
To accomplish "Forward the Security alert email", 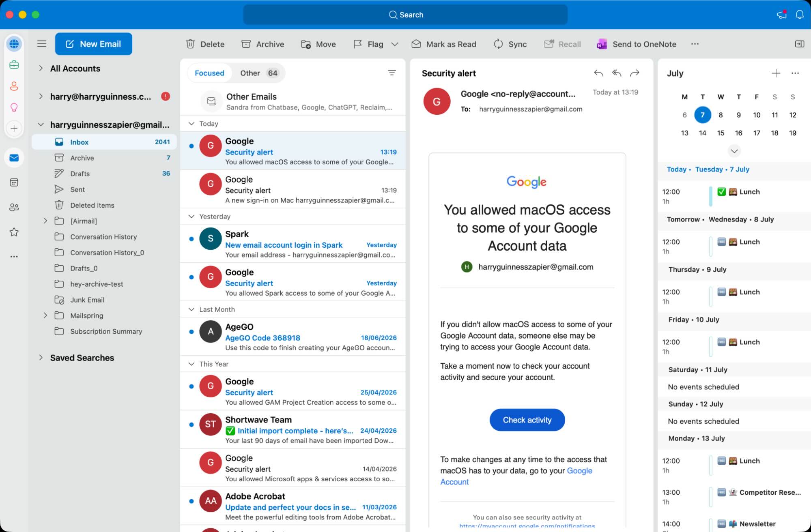I will click(635, 73).
